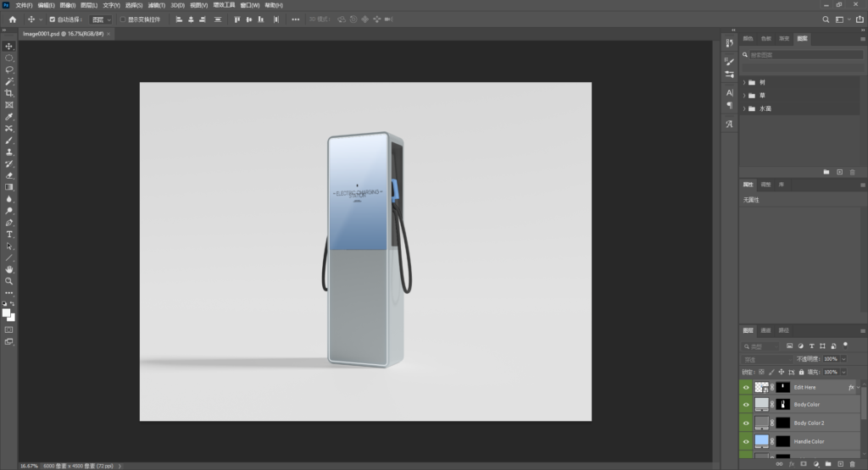868x470 pixels.
Task: Expand the 草 pattern folder
Action: coord(744,96)
